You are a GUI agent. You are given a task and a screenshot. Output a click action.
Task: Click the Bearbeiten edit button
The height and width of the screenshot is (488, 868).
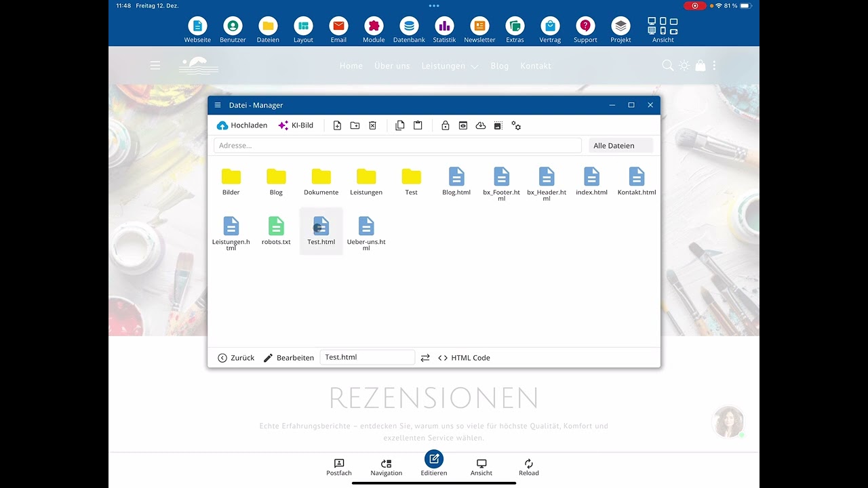(289, 358)
